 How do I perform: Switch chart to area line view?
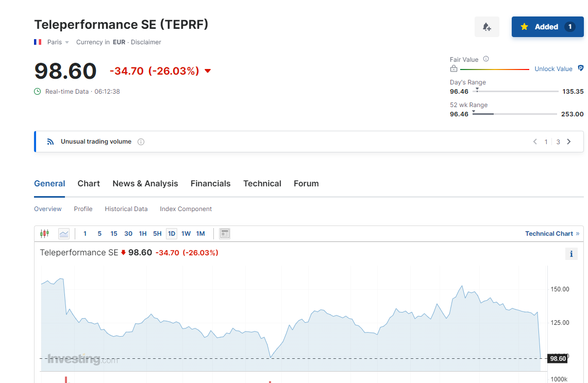[64, 234]
